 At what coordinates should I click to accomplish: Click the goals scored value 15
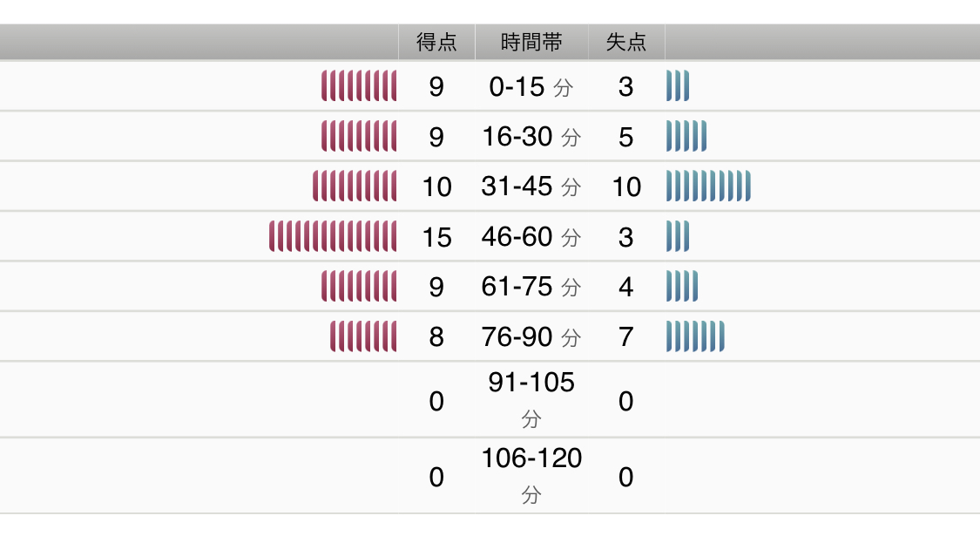click(x=436, y=237)
